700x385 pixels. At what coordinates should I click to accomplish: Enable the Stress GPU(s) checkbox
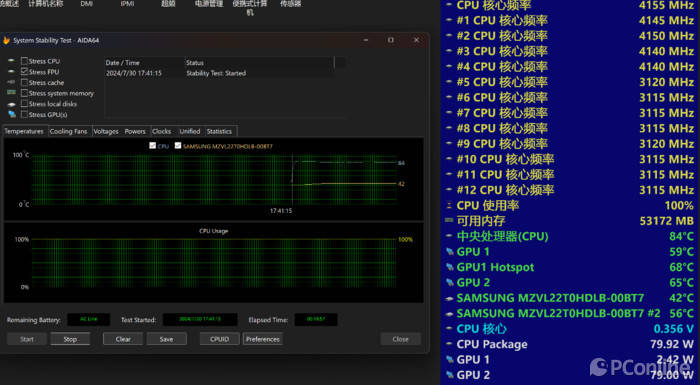[25, 114]
